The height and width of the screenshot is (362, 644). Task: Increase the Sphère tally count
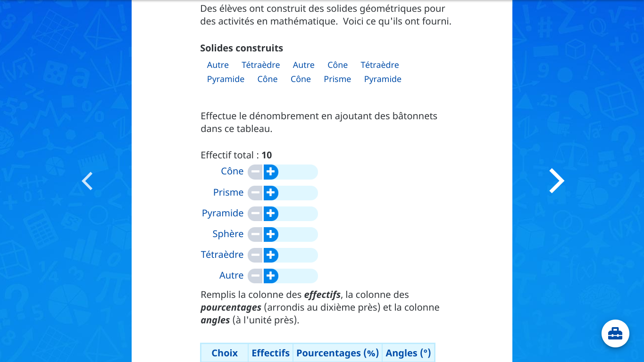click(270, 234)
